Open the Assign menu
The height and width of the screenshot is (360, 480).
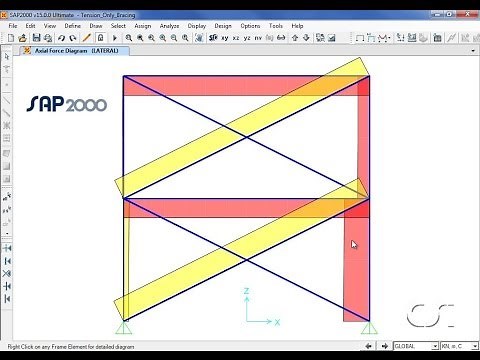click(x=143, y=26)
